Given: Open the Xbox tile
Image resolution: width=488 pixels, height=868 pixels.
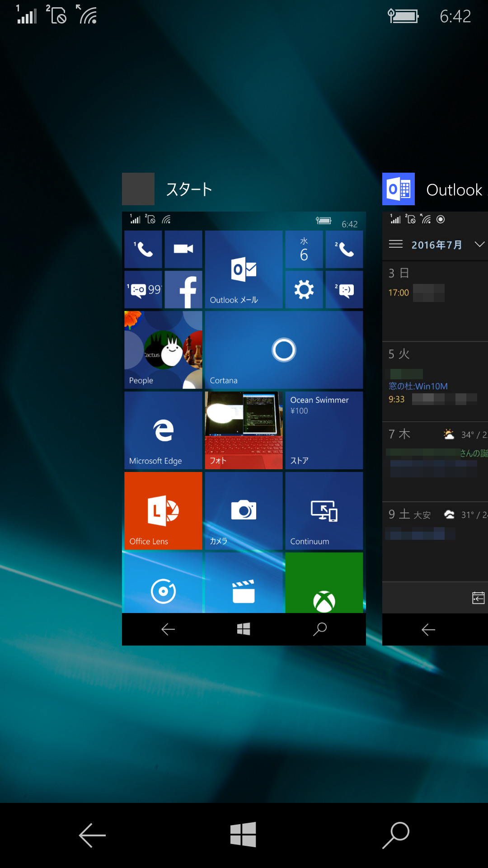Looking at the screenshot, I should coord(324,583).
